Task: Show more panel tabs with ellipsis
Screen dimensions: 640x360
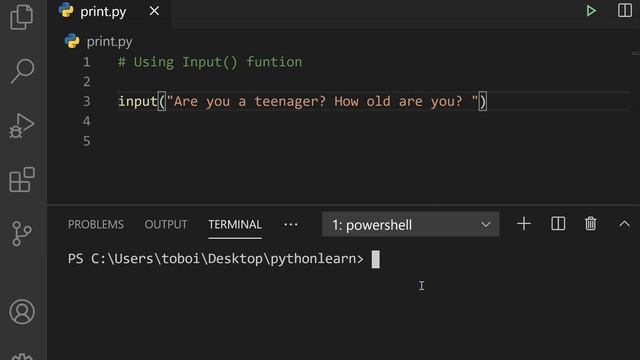Action: [291, 224]
